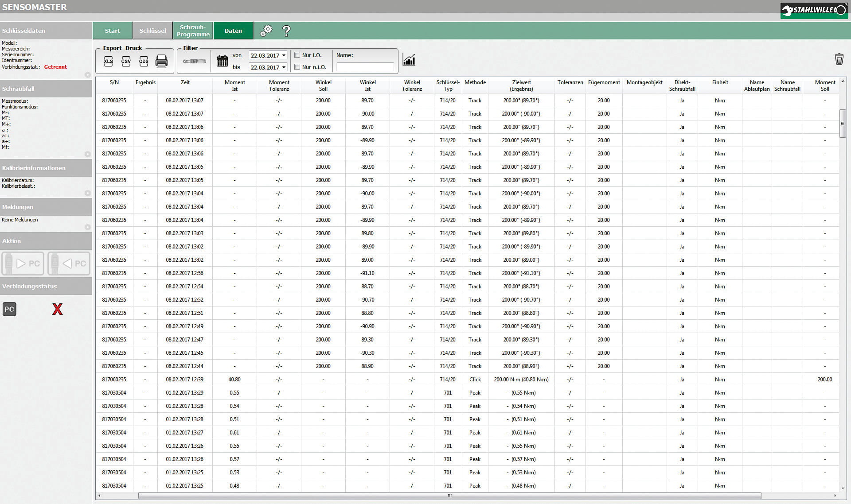The image size is (851, 504).
Task: Enable the Nur i.O. checkbox
Action: [x=297, y=55]
